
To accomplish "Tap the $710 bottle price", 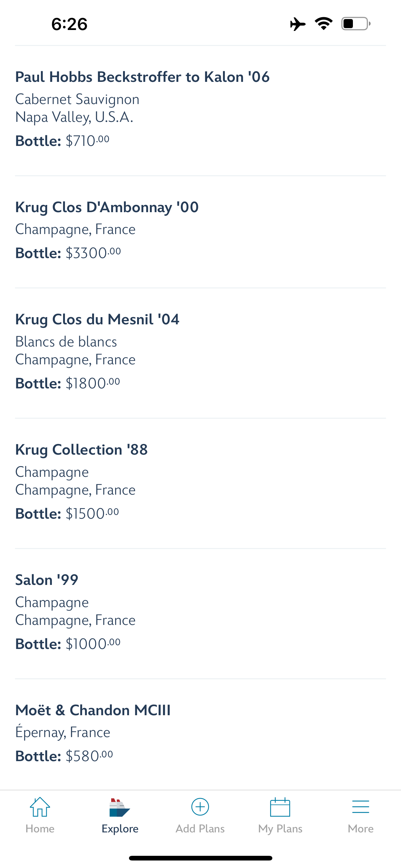I will pos(87,141).
